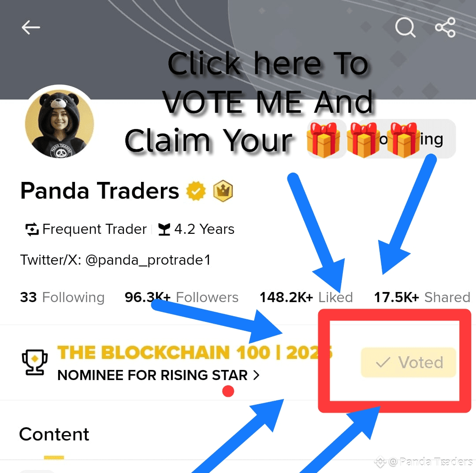476x473 pixels.
Task: Click the Panda Traders profile avatar
Action: (59, 123)
